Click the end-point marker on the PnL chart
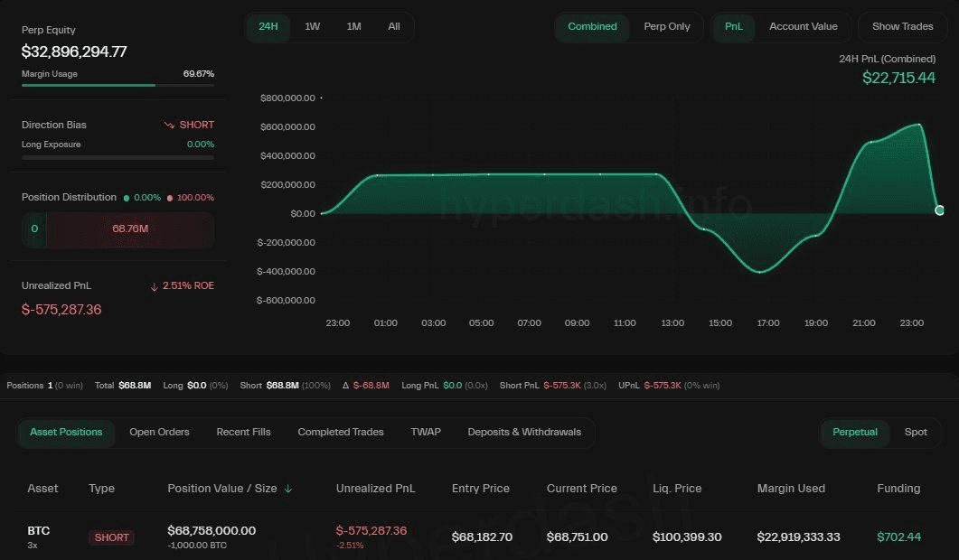This screenshot has width=959, height=560. click(939, 210)
